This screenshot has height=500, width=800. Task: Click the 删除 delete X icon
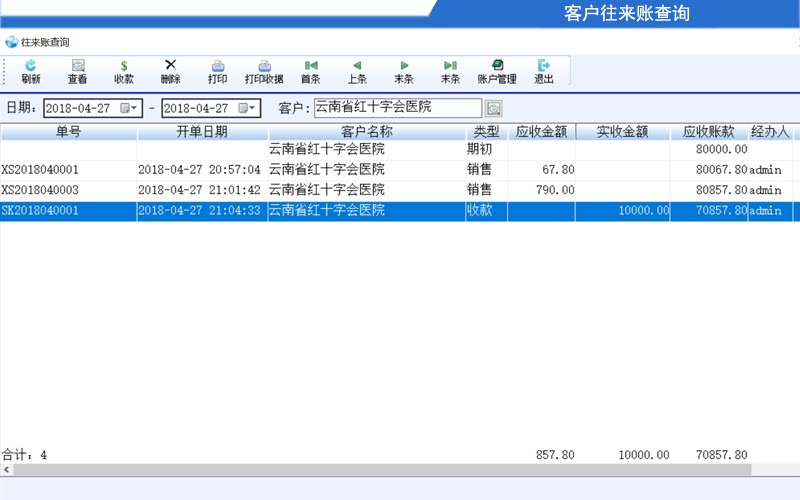tap(170, 71)
